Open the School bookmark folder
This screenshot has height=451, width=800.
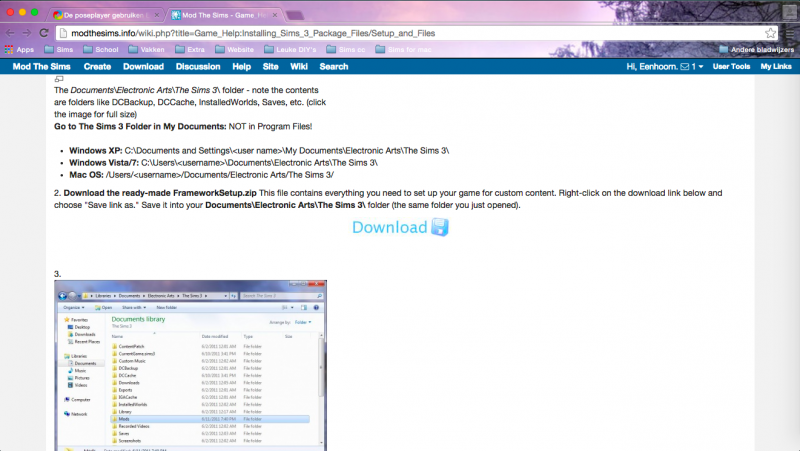pyautogui.click(x=101, y=49)
